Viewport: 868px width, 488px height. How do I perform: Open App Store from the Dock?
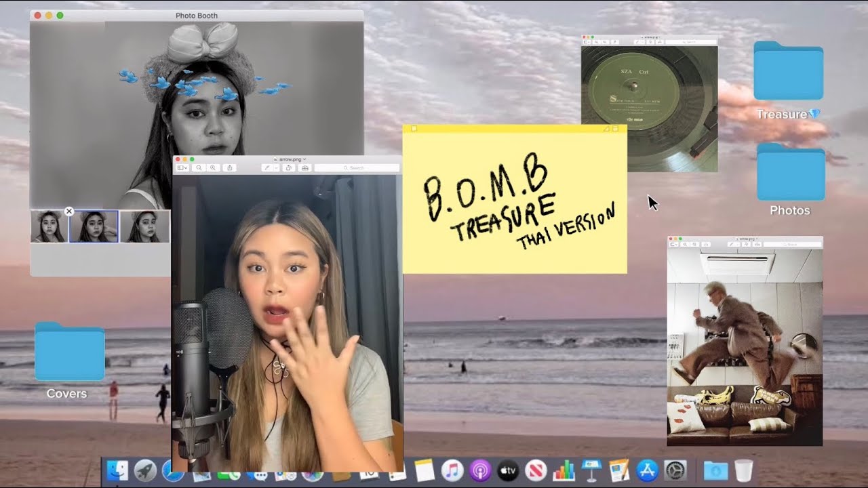[x=648, y=470]
